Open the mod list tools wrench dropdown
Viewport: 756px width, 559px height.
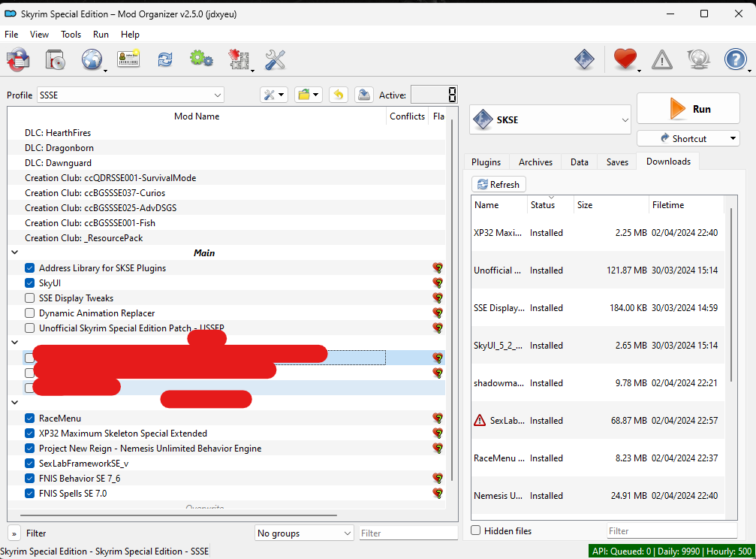coord(274,95)
